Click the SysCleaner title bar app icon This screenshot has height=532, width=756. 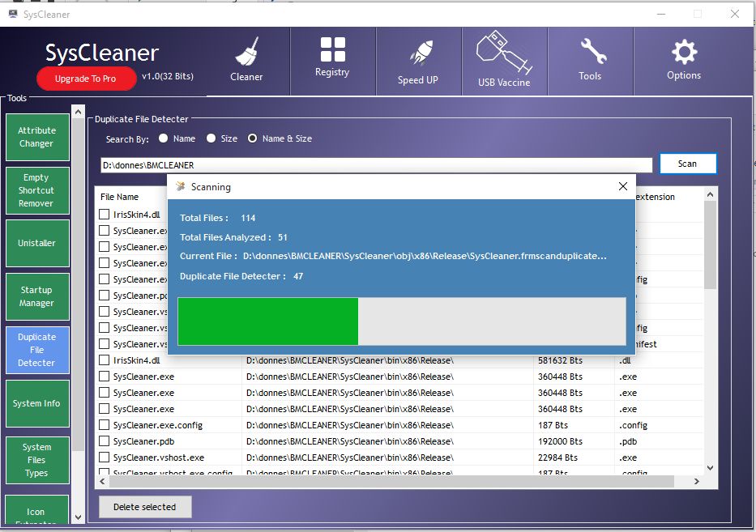[x=14, y=14]
